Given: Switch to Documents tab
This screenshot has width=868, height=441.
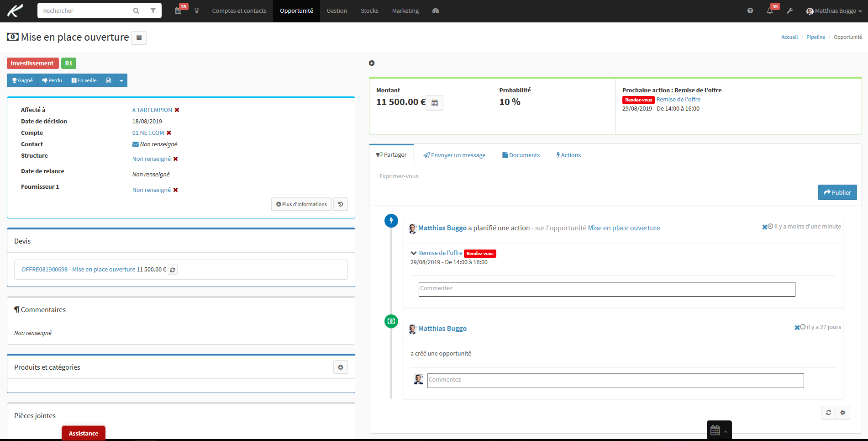Looking at the screenshot, I should pyautogui.click(x=521, y=155).
